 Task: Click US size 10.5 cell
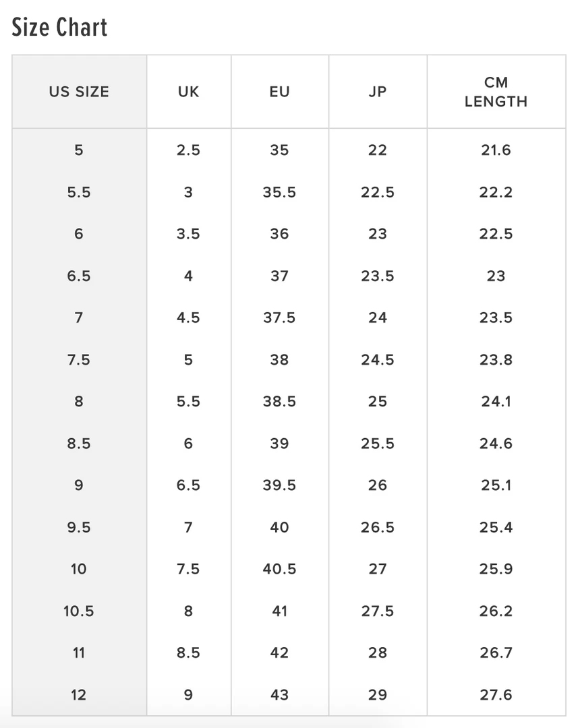click(x=79, y=611)
